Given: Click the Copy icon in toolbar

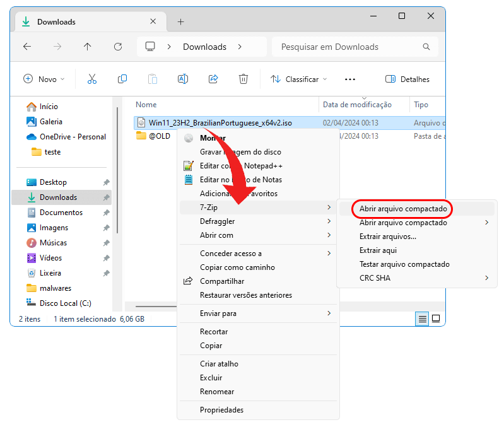Looking at the screenshot, I should coord(122,79).
